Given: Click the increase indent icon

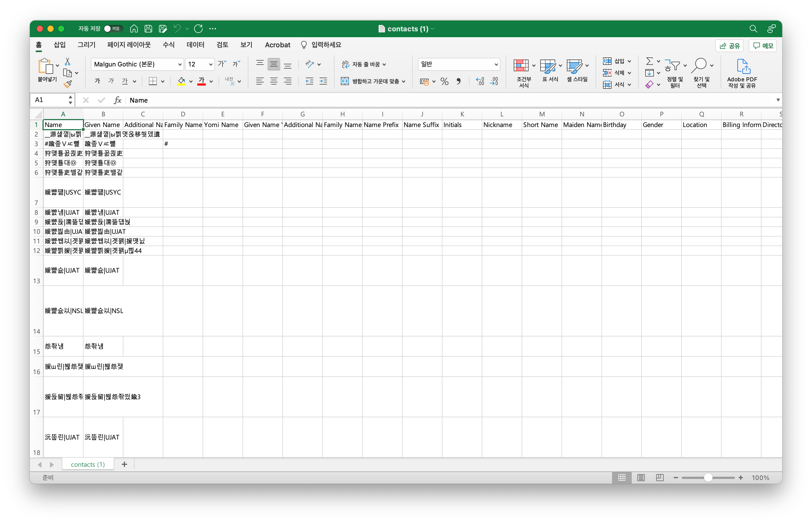Looking at the screenshot, I should tap(323, 81).
